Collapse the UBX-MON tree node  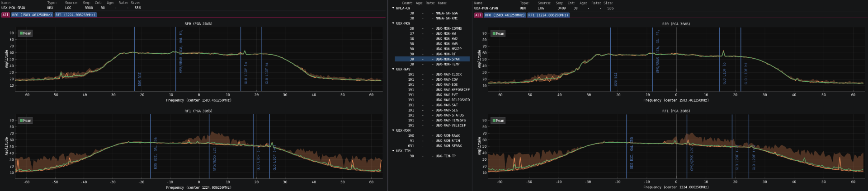(x=393, y=23)
